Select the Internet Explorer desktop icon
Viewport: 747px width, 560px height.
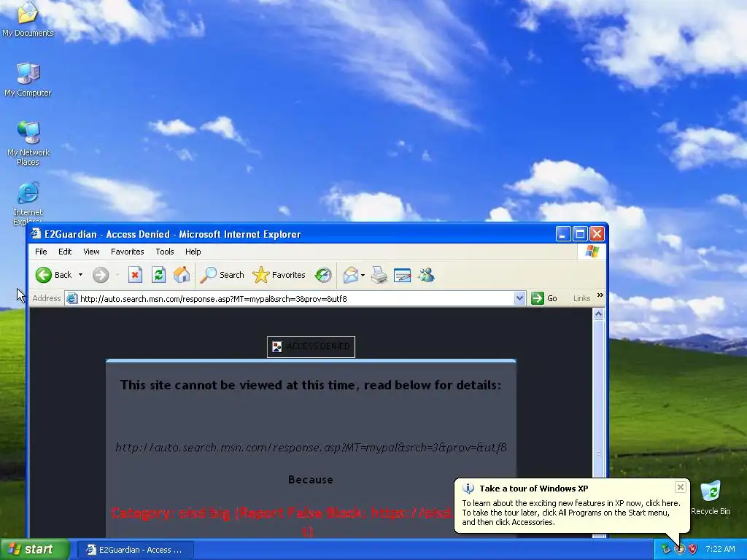pyautogui.click(x=28, y=201)
